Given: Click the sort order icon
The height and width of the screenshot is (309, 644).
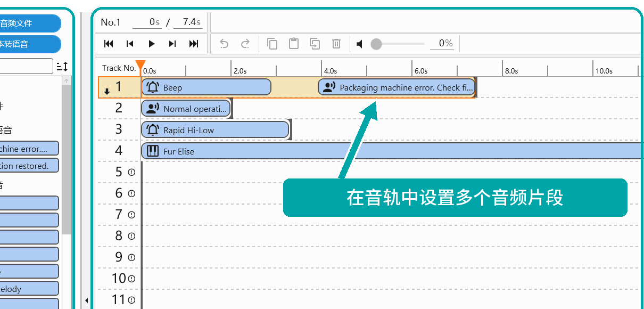Looking at the screenshot, I should tap(62, 67).
